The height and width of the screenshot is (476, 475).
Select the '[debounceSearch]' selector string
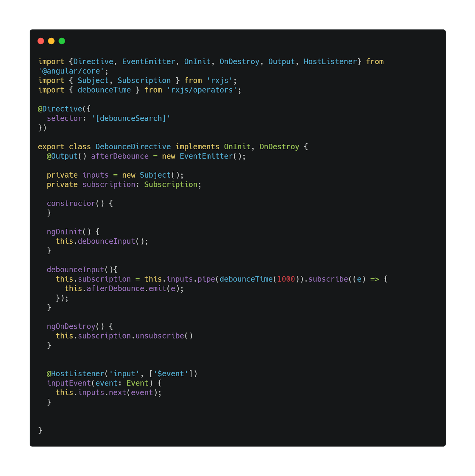click(x=131, y=118)
